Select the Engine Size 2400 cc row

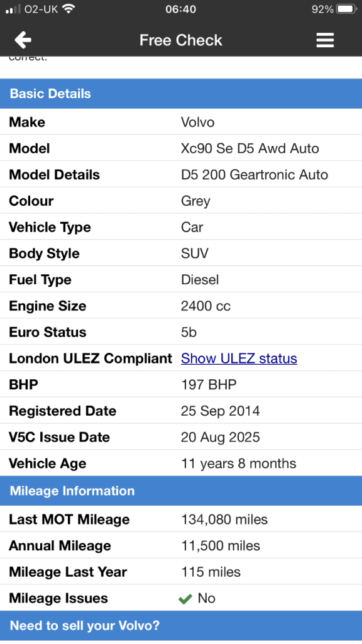[181, 306]
